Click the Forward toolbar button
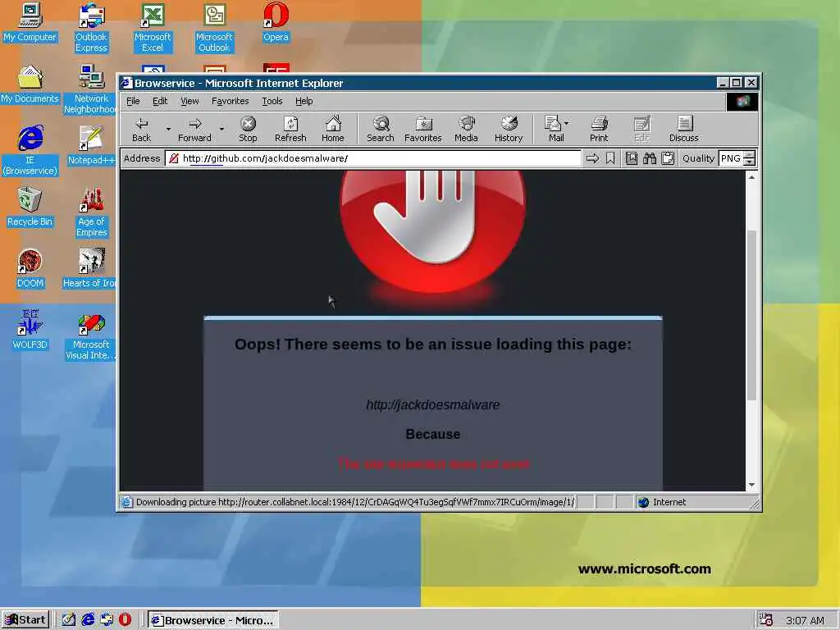The image size is (840, 630). (x=194, y=129)
